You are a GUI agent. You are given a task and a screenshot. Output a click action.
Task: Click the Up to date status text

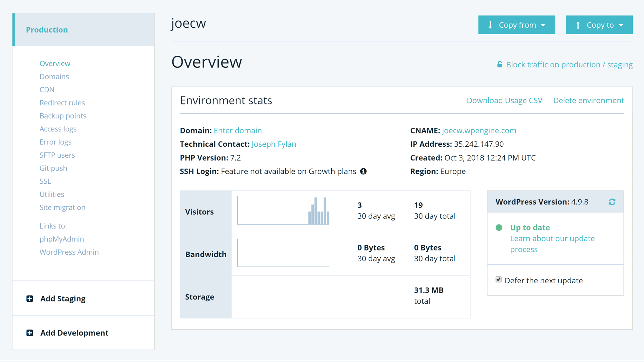[530, 228]
